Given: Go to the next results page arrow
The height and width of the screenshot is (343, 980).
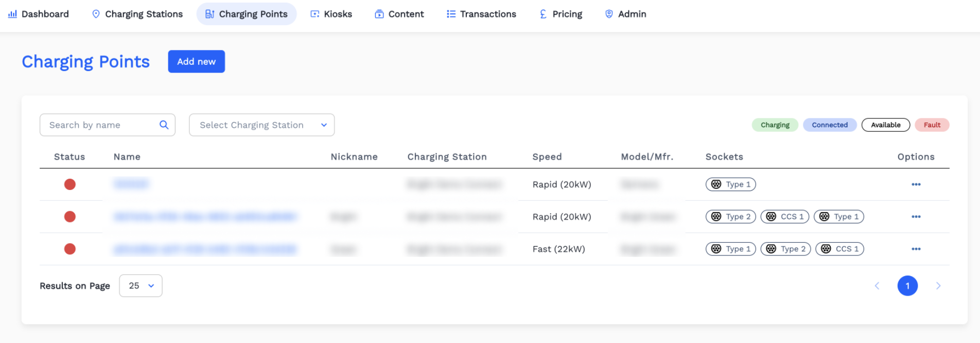Looking at the screenshot, I should coord(938,286).
